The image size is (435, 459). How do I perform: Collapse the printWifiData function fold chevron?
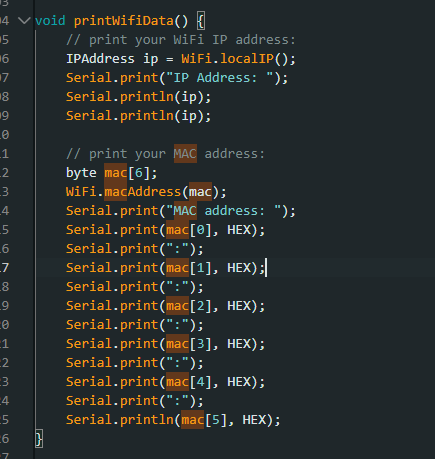[x=24, y=21]
